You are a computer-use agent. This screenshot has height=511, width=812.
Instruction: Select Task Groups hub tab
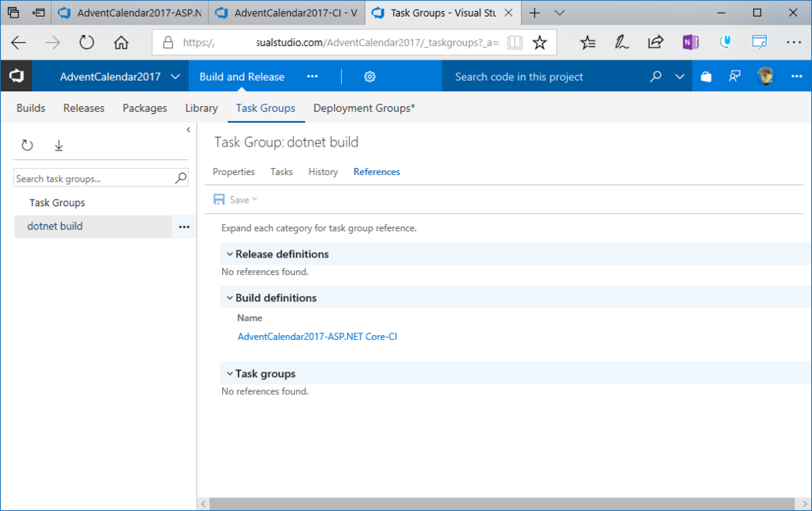(266, 108)
